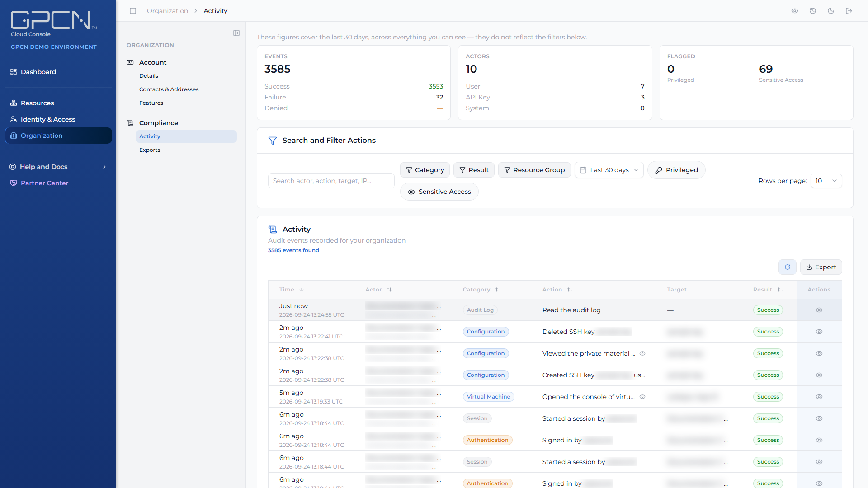Click the eye icon in top header
868x488 pixels.
[x=795, y=11]
